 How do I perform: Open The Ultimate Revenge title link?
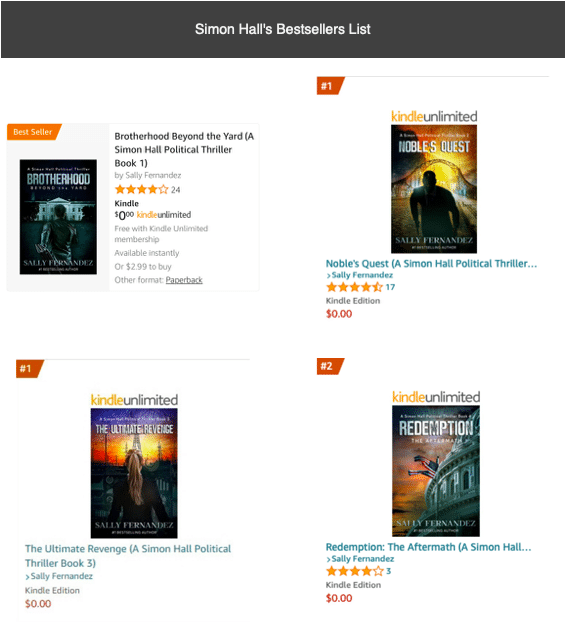click(x=128, y=556)
